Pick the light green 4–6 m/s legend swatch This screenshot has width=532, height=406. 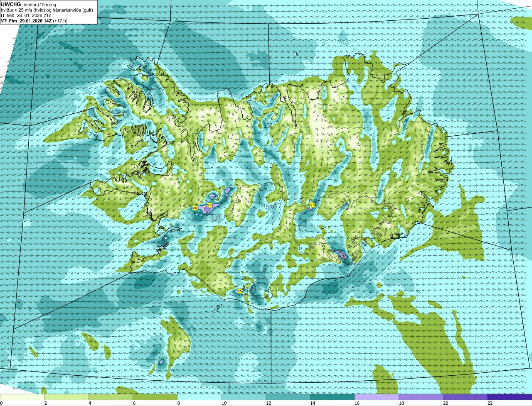[x=111, y=397]
